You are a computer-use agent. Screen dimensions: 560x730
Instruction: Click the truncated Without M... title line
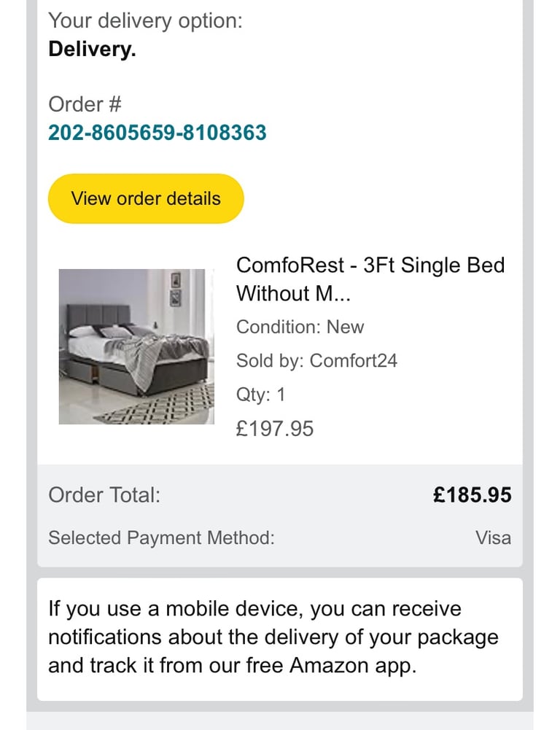[x=294, y=293]
